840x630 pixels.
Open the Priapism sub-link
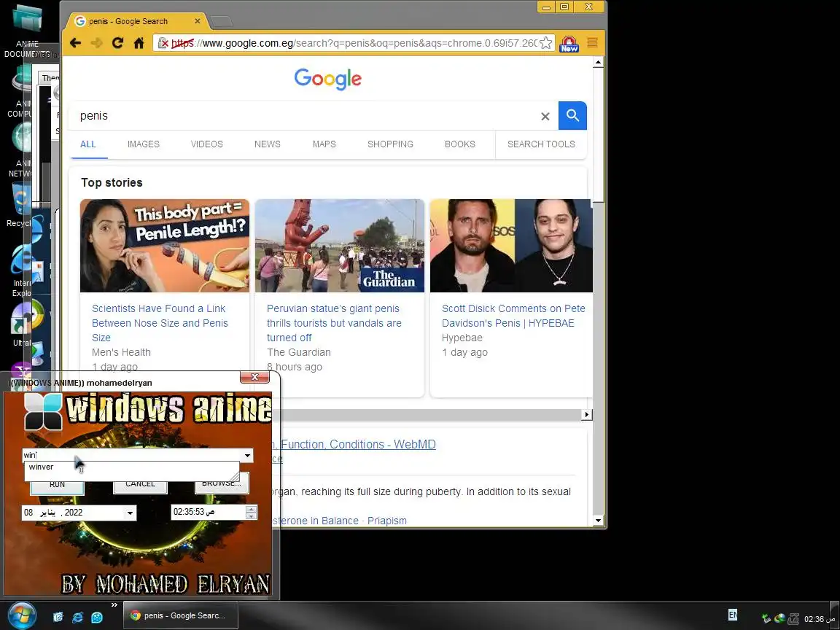click(386, 521)
